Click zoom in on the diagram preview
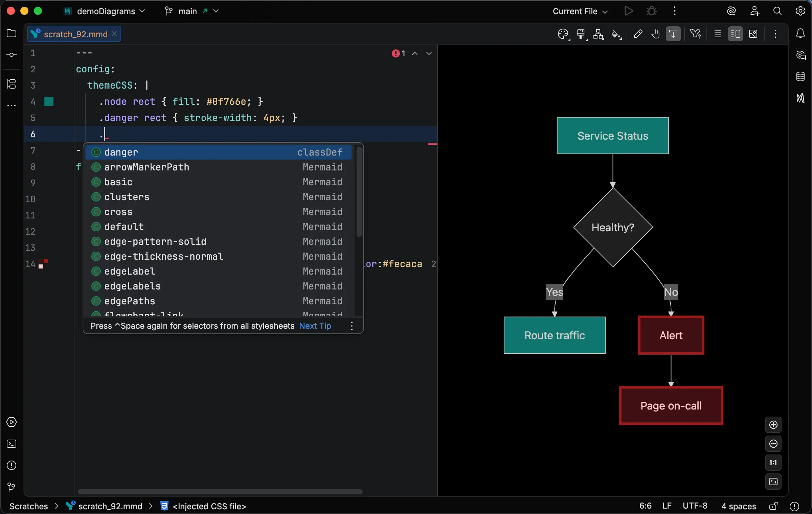This screenshot has height=514, width=812. [x=773, y=425]
